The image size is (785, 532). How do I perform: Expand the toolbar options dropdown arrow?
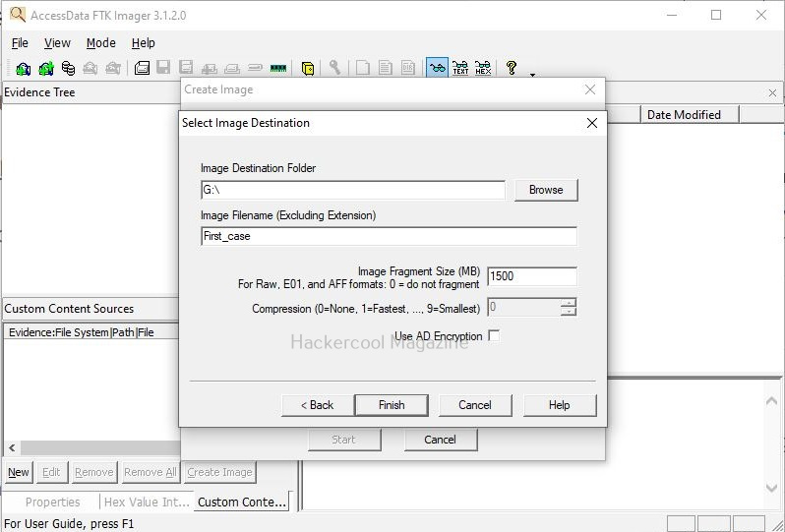coord(532,74)
